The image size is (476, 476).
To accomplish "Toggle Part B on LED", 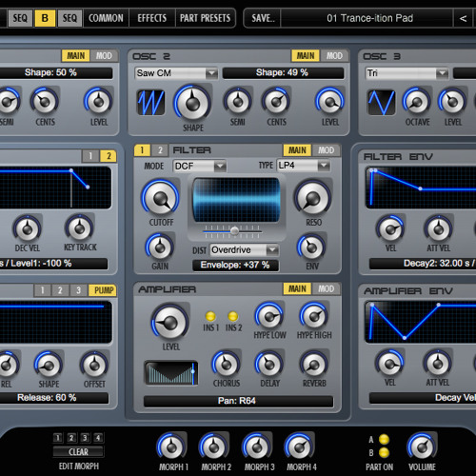I will [x=384, y=452].
